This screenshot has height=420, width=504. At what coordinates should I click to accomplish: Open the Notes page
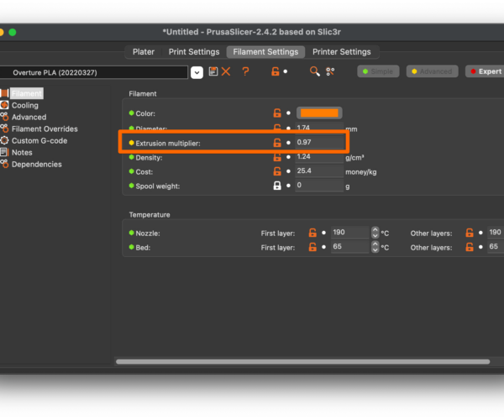point(22,152)
